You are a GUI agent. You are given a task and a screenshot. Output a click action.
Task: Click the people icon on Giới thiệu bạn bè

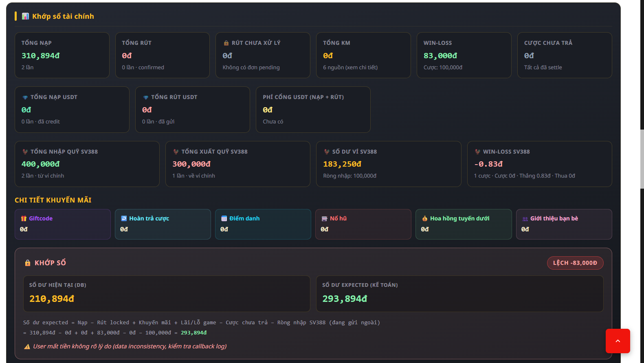[525, 219]
